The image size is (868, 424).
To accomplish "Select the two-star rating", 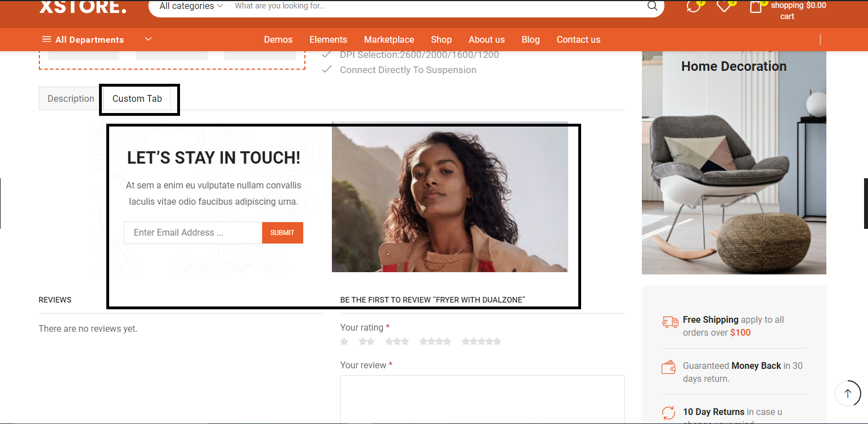I will click(367, 341).
